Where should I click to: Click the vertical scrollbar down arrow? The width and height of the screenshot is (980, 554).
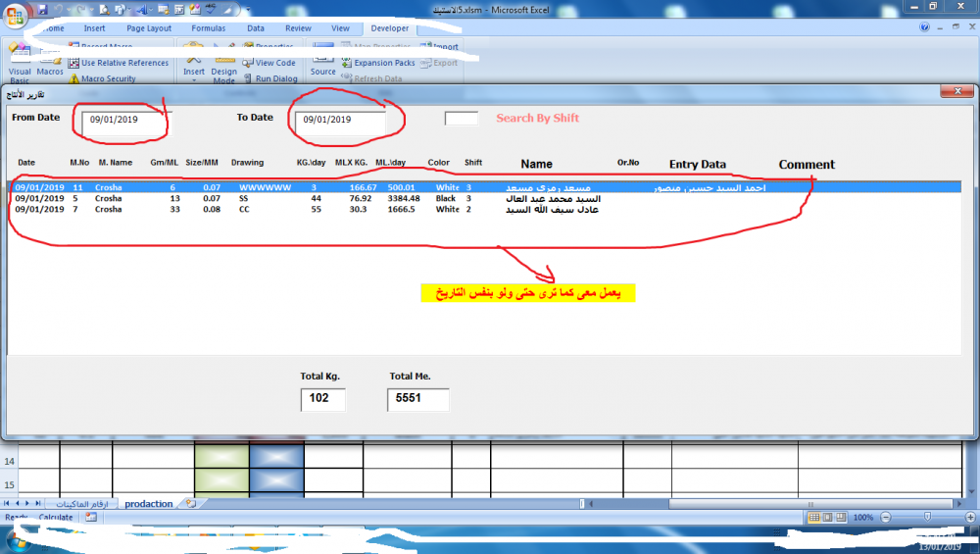point(972,492)
